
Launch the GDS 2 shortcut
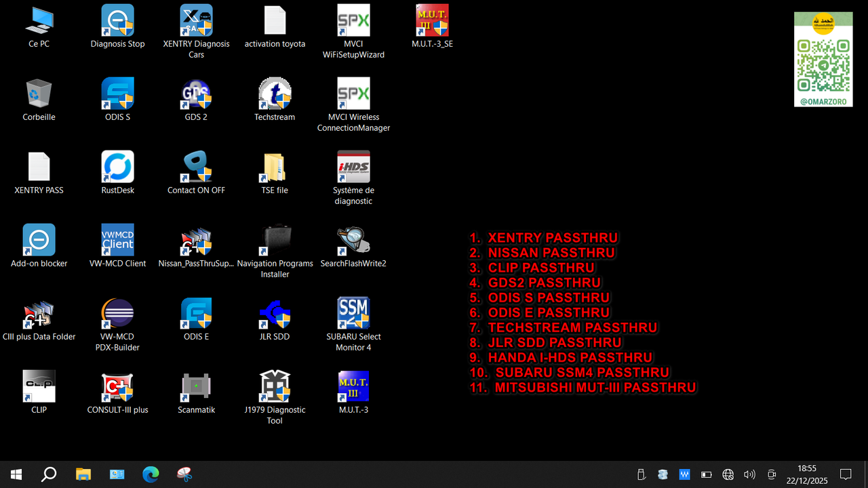[196, 100]
